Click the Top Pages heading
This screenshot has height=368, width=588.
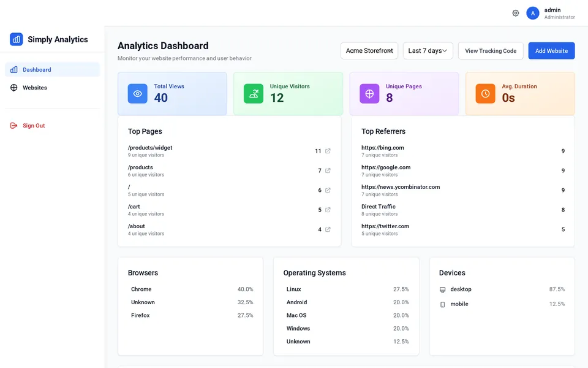(x=145, y=131)
